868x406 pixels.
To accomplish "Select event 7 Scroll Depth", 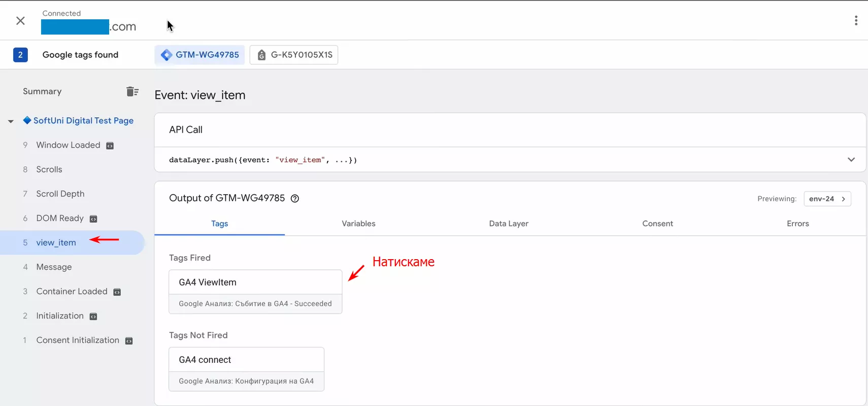I will point(60,194).
